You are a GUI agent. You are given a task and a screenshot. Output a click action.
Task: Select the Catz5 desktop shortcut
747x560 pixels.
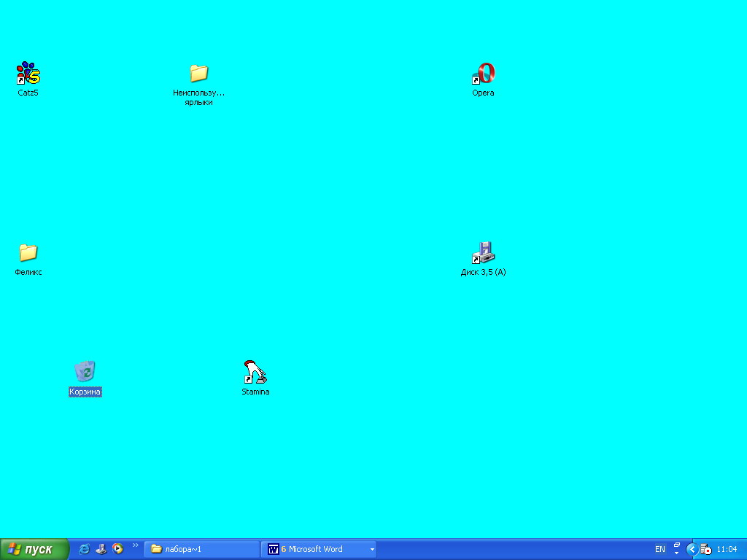coord(28,74)
